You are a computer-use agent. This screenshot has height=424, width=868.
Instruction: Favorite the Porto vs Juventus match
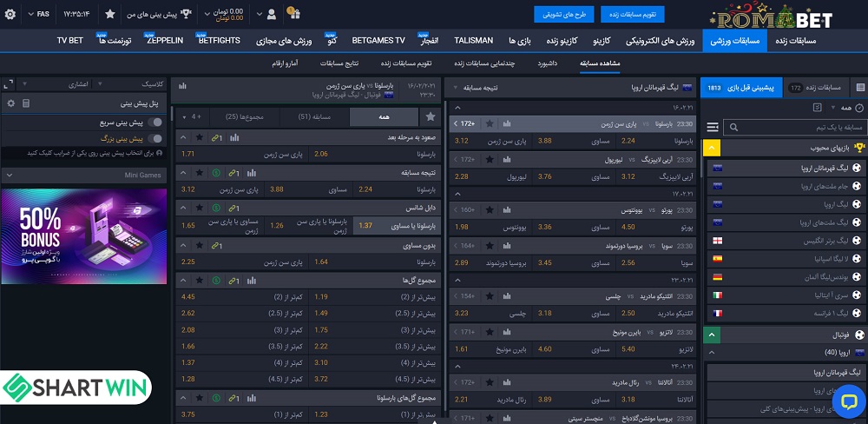pyautogui.click(x=490, y=210)
